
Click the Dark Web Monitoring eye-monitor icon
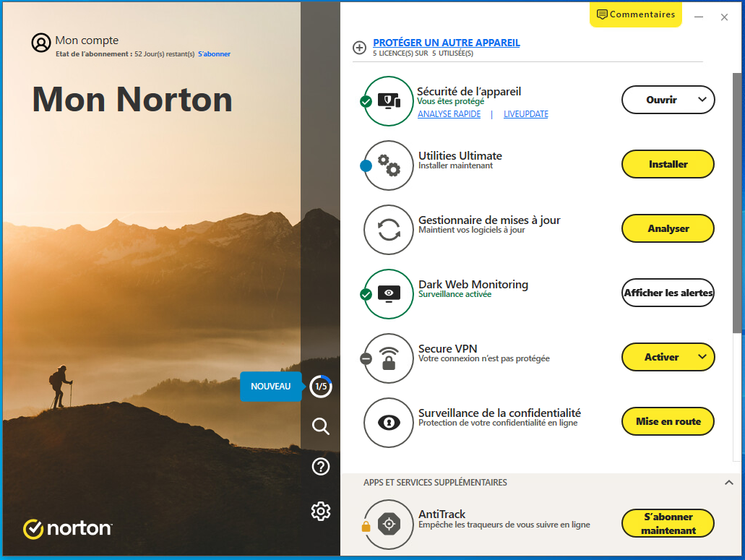click(389, 294)
